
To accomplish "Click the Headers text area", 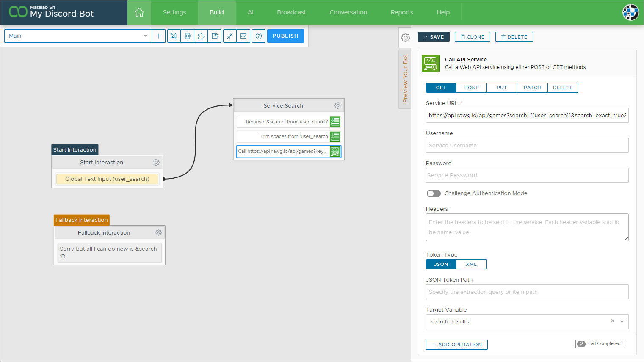I will point(527,227).
